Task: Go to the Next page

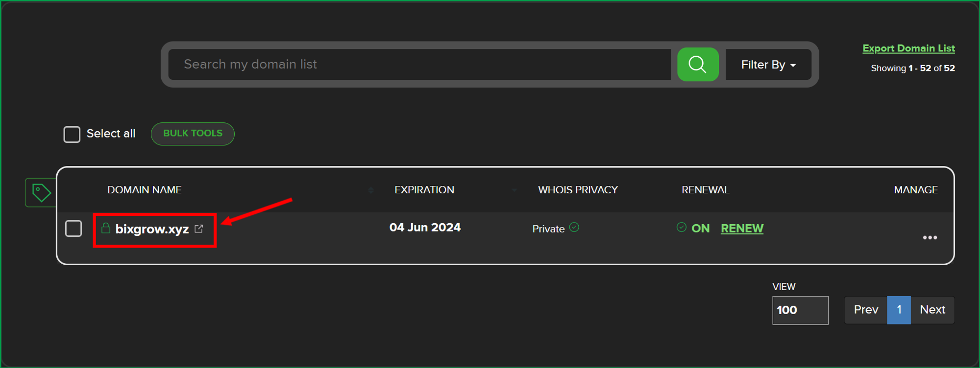Action: click(932, 310)
